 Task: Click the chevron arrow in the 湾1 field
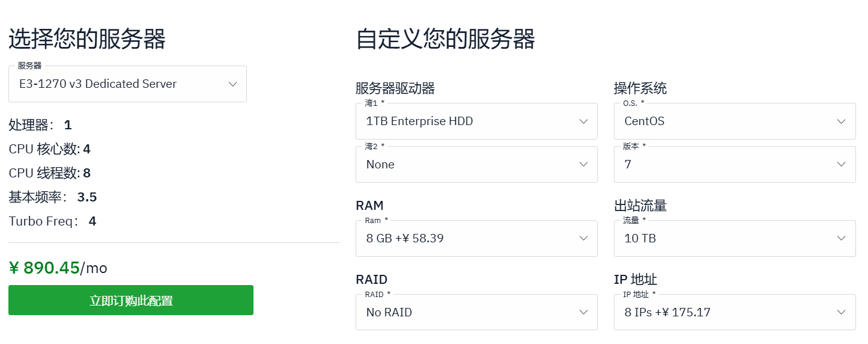[x=583, y=121]
